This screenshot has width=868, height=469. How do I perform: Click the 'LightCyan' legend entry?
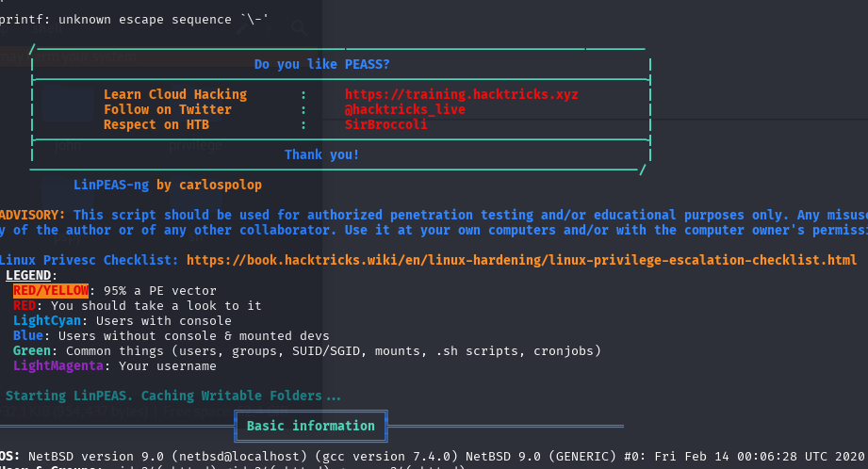point(47,321)
